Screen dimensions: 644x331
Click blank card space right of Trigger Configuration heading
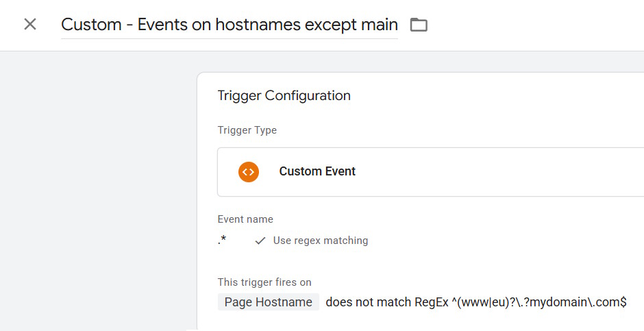493,95
